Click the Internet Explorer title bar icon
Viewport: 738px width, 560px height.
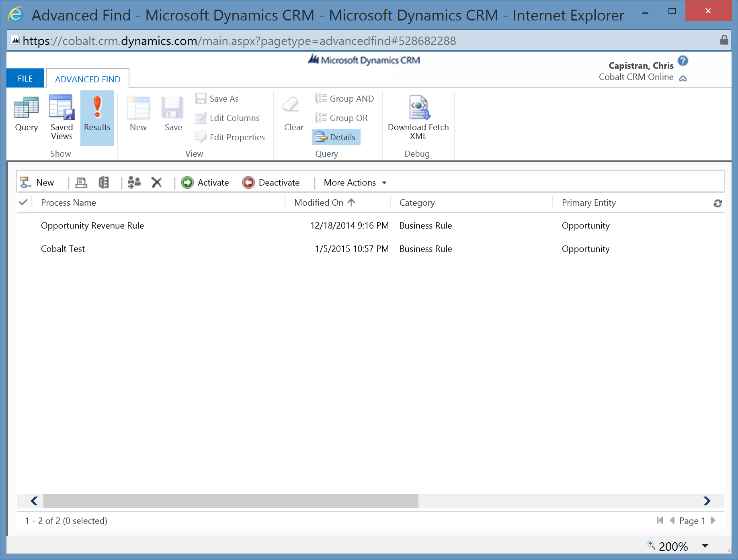point(16,15)
